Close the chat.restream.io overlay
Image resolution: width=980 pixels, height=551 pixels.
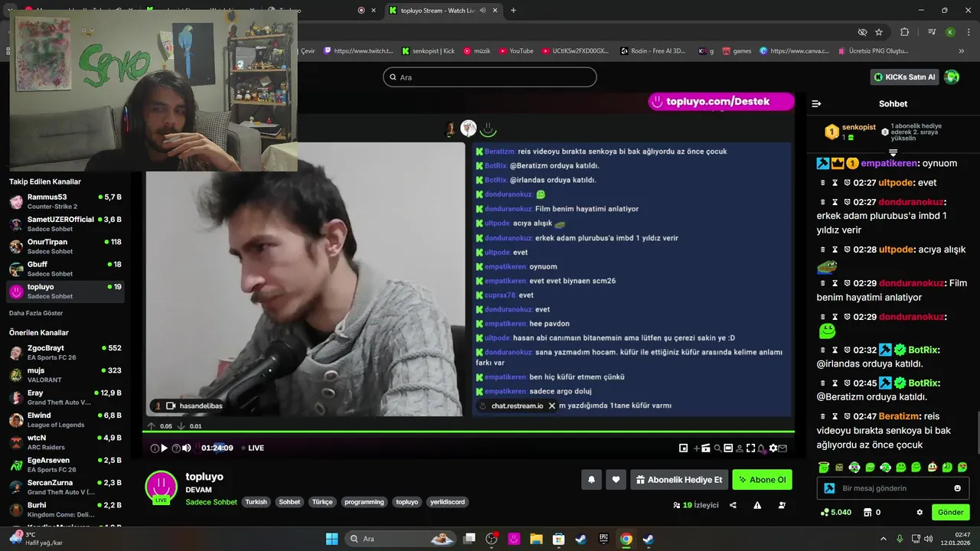tap(552, 406)
